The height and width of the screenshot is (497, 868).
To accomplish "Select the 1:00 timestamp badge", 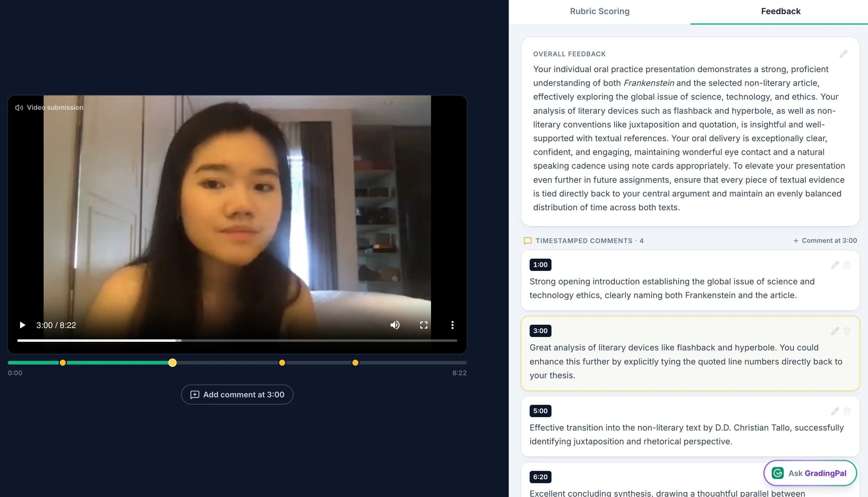I will pyautogui.click(x=540, y=264).
